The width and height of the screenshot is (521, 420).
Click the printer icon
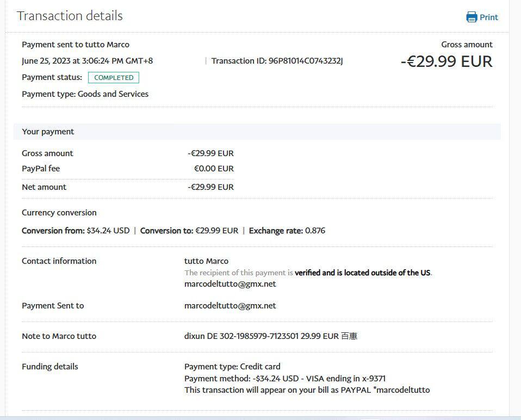(472, 17)
